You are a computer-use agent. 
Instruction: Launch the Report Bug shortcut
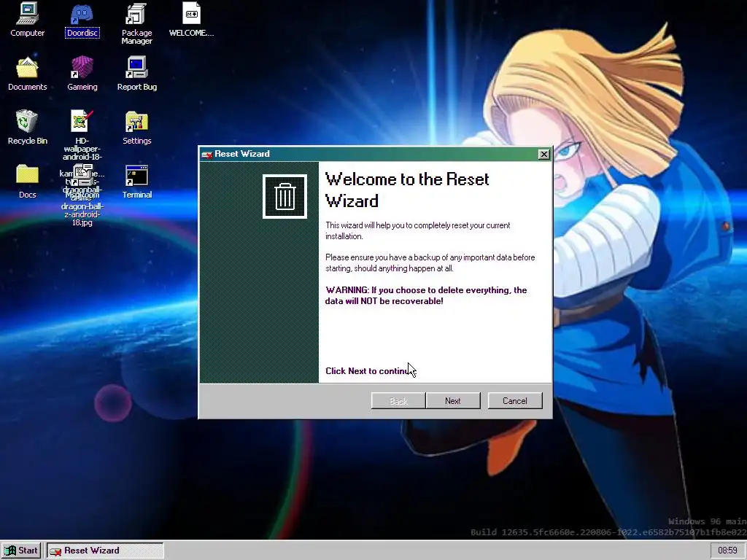[136, 74]
